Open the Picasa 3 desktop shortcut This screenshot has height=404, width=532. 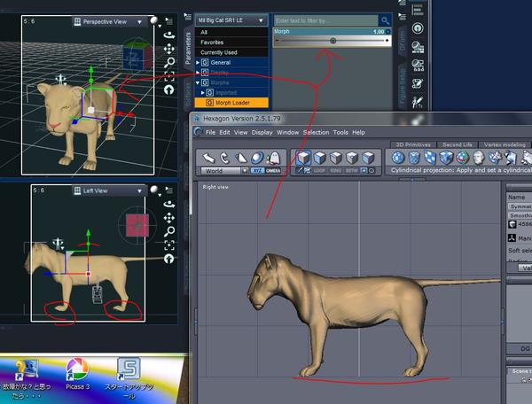pyautogui.click(x=78, y=374)
